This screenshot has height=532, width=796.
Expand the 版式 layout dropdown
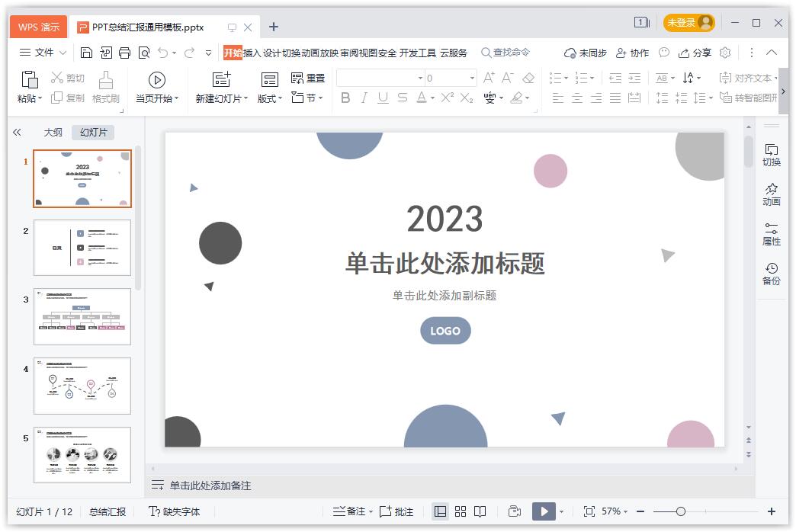(x=270, y=98)
